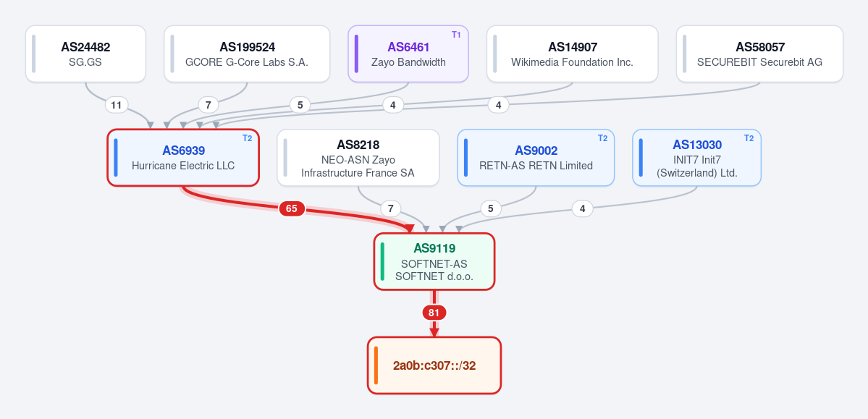Select the AS6939 Hurricane Electric node
The width and height of the screenshot is (868, 419).
pos(183,157)
